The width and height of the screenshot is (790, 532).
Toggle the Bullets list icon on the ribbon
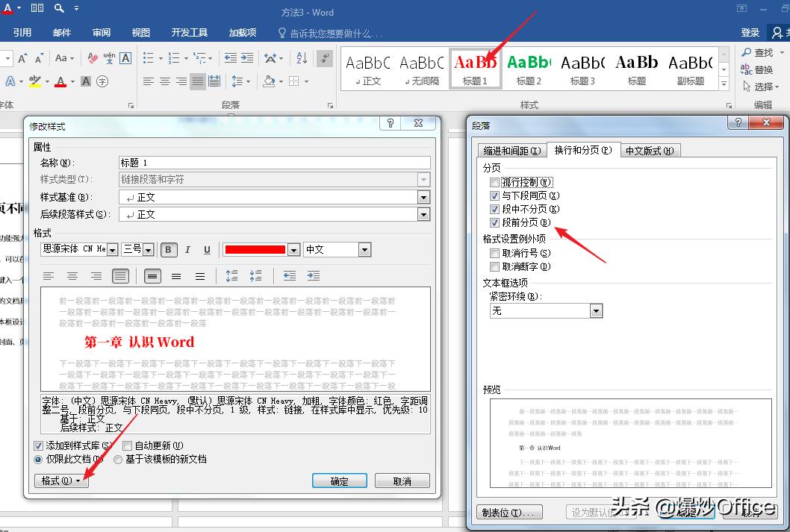point(149,57)
